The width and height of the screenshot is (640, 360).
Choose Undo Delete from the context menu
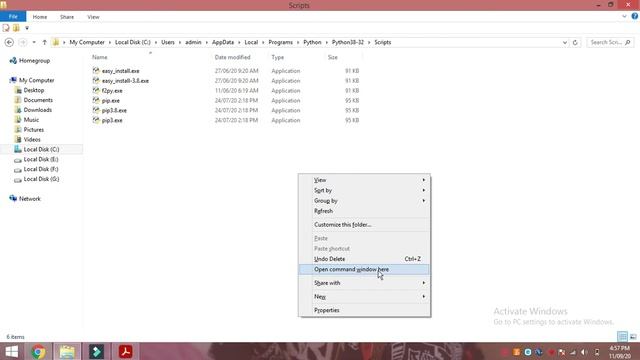click(364, 259)
